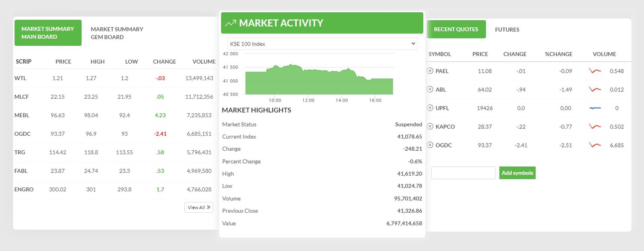The image size is (644, 251).
Task: Remove OGDC from recent quotes
Action: tap(430, 145)
